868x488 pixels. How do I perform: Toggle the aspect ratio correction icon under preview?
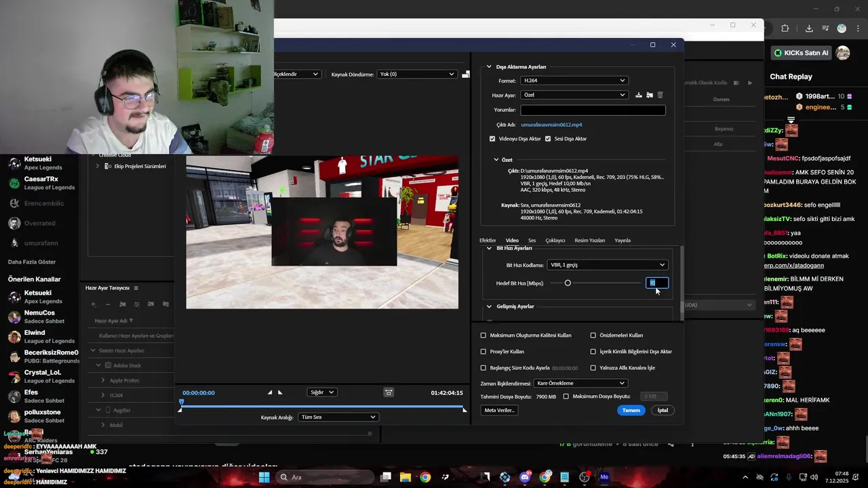tap(389, 392)
